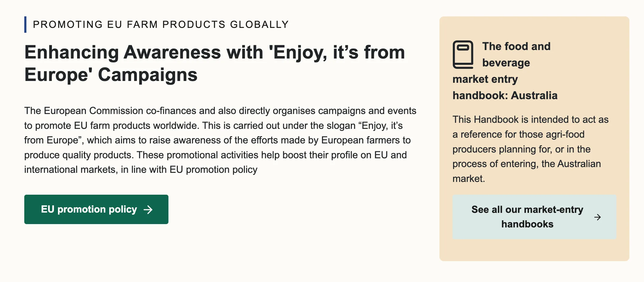
Task: Click the paragraph about European Commission co-financed campaigns
Action: tap(220, 140)
